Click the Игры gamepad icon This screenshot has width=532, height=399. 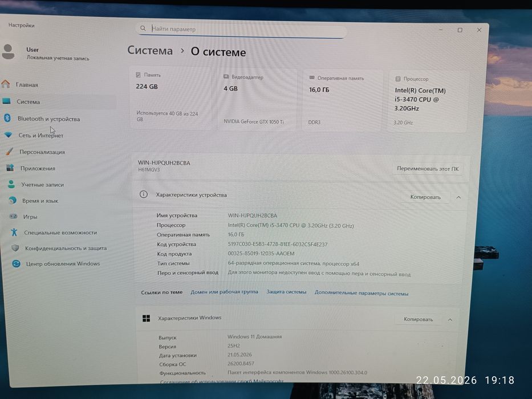[x=13, y=216]
